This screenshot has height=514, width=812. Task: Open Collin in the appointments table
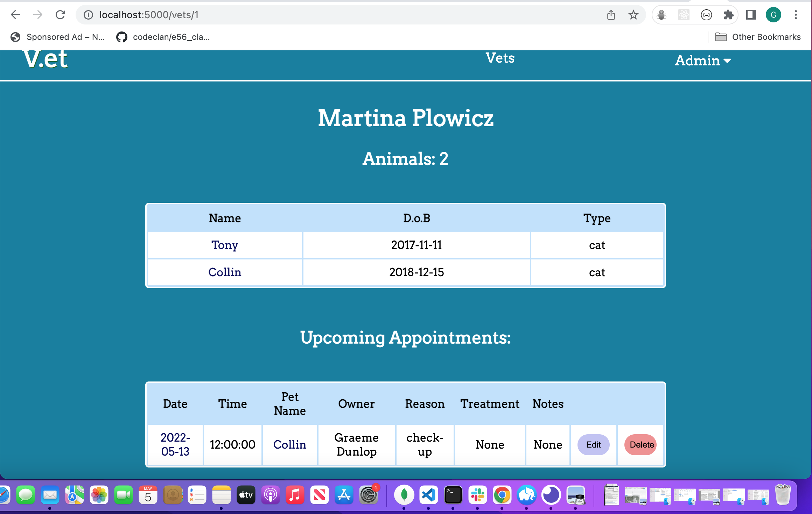tap(289, 444)
